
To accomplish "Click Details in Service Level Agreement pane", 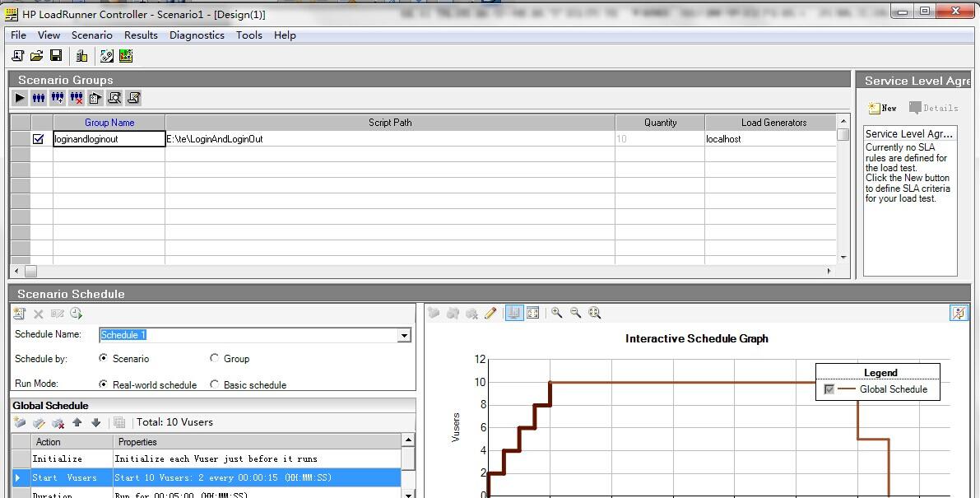I will [933, 108].
